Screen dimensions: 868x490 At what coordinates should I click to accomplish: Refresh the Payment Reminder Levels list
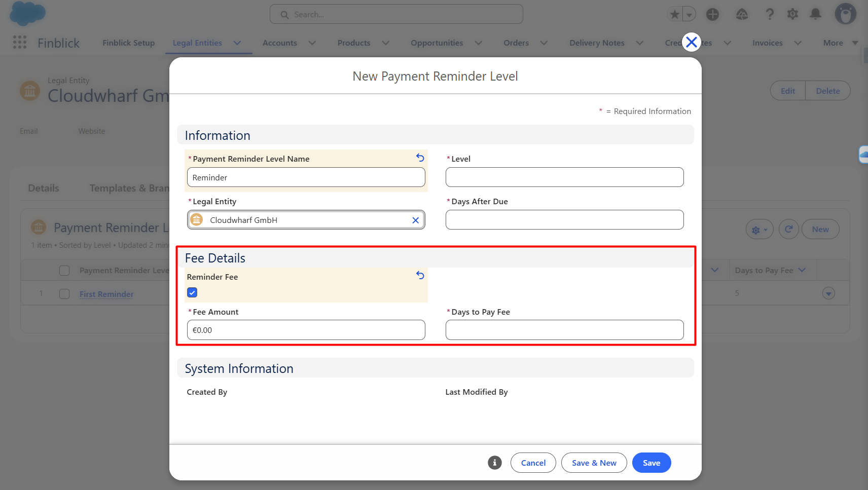click(x=789, y=230)
